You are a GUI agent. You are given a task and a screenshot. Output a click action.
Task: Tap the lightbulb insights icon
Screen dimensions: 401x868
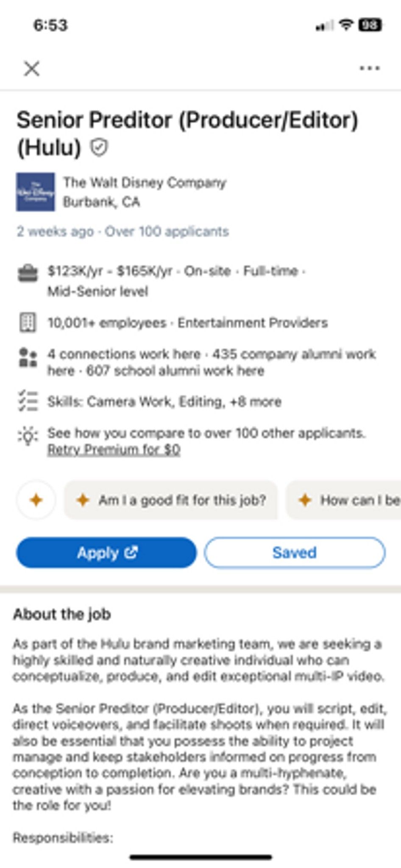28,435
